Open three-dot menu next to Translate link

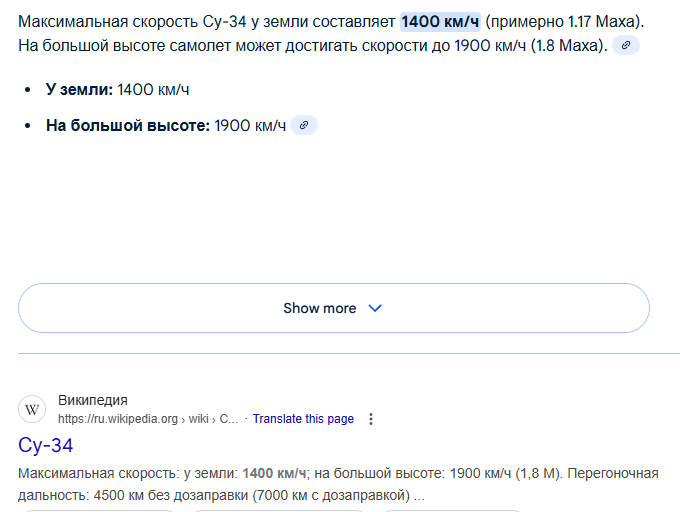tap(371, 419)
